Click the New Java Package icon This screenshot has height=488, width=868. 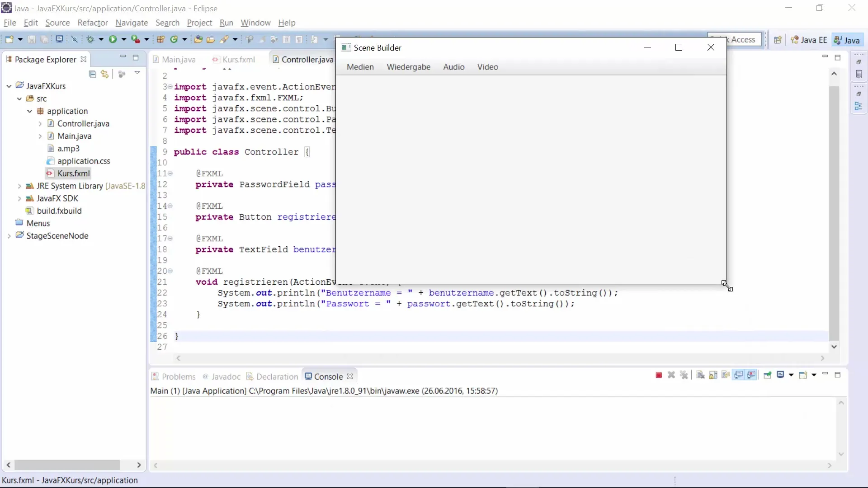click(x=160, y=39)
